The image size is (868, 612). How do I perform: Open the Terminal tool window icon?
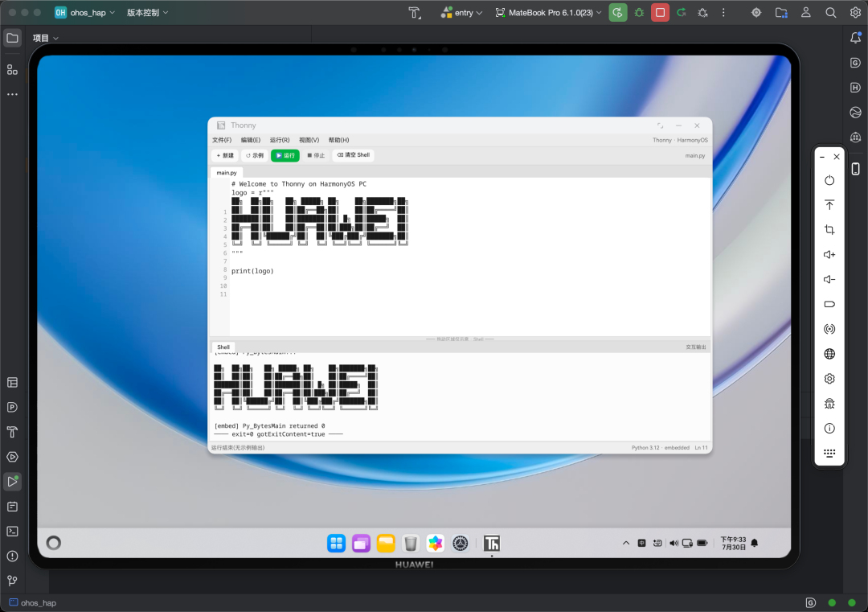pyautogui.click(x=12, y=531)
